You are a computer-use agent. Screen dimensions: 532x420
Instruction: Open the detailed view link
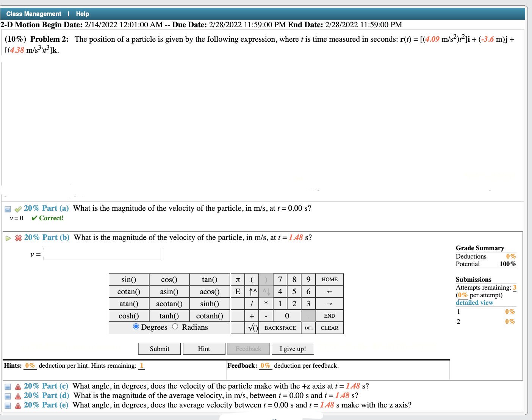(x=474, y=302)
